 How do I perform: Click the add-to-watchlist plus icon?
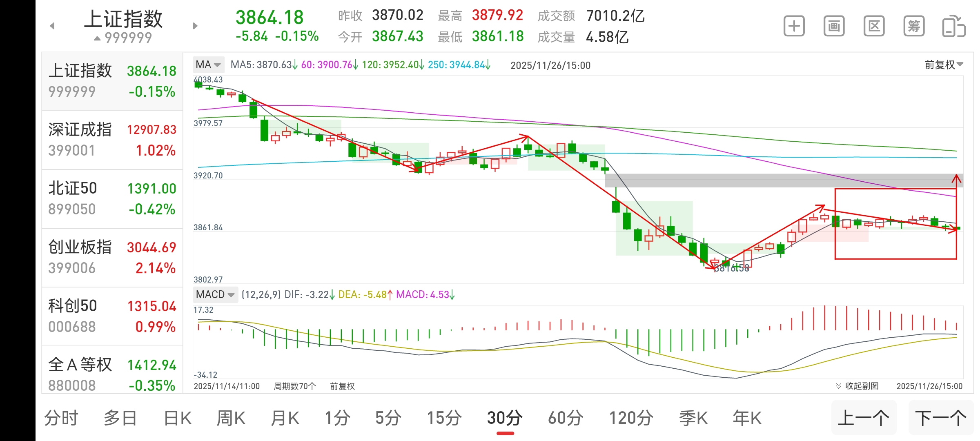[793, 25]
